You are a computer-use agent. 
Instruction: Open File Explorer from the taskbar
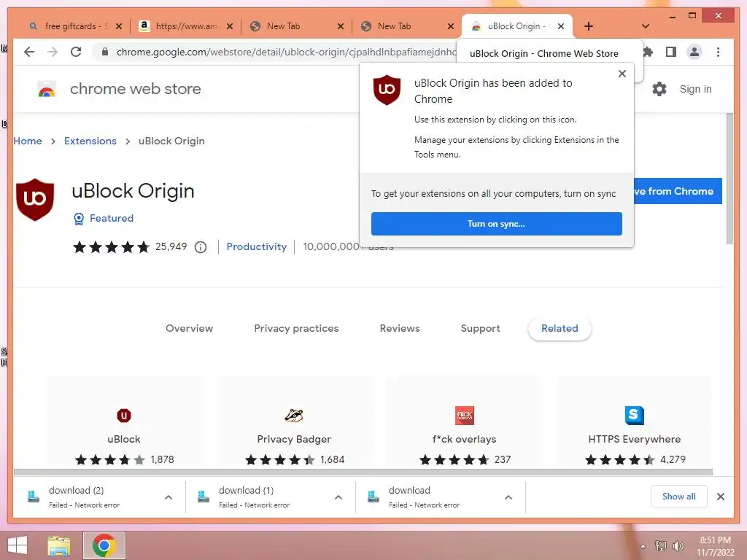tap(59, 545)
